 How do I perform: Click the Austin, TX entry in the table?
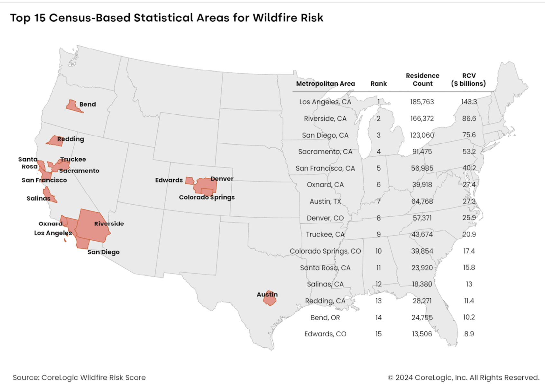[325, 201]
